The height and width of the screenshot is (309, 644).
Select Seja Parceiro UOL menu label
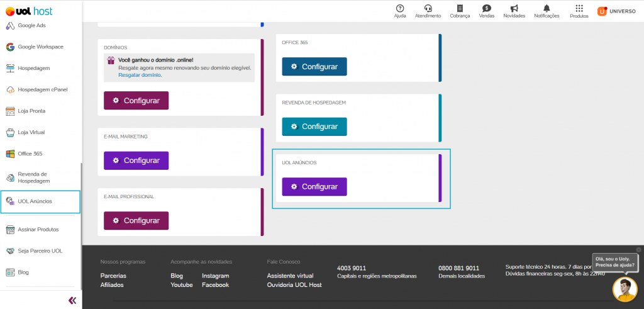[40, 250]
